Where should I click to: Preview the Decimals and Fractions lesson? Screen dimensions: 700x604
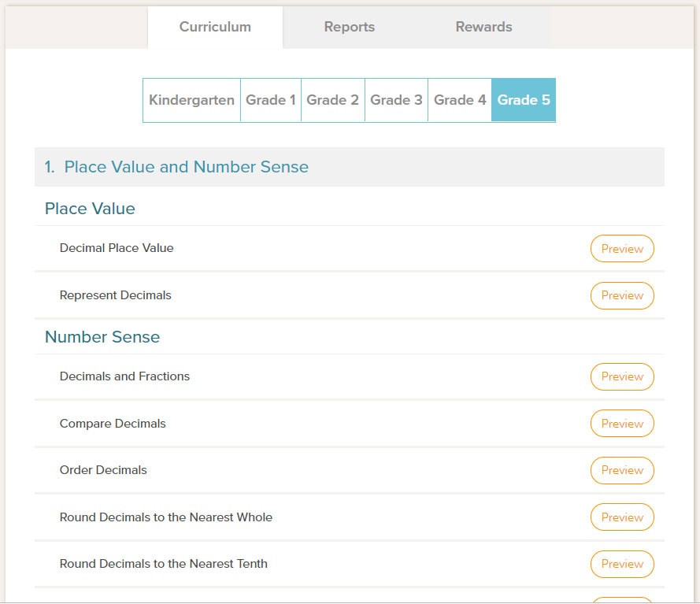(x=622, y=376)
